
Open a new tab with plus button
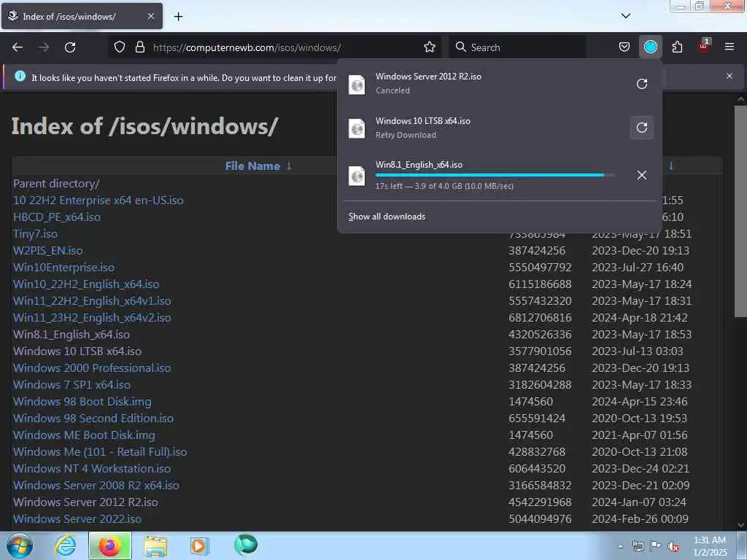coord(178,17)
